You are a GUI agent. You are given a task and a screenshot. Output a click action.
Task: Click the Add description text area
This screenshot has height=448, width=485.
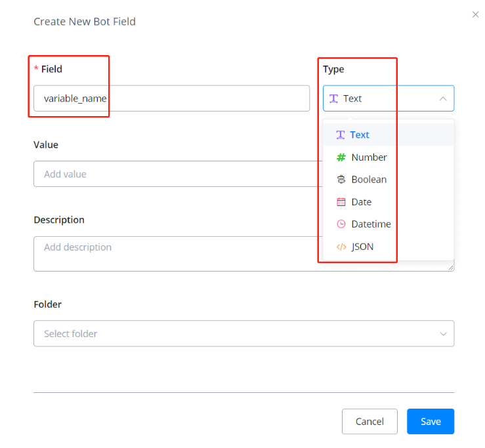(x=177, y=253)
